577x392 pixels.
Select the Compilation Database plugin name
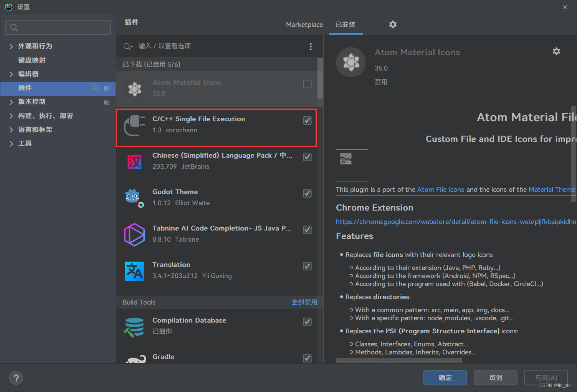[189, 320]
